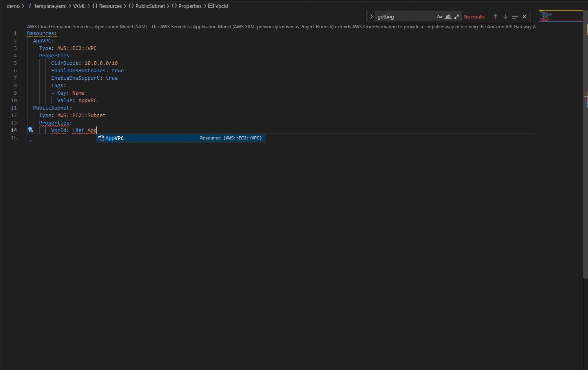Screen dimensions: 588x370
Task: Open the code action lightbulb on line 14
Action: [x=31, y=130]
